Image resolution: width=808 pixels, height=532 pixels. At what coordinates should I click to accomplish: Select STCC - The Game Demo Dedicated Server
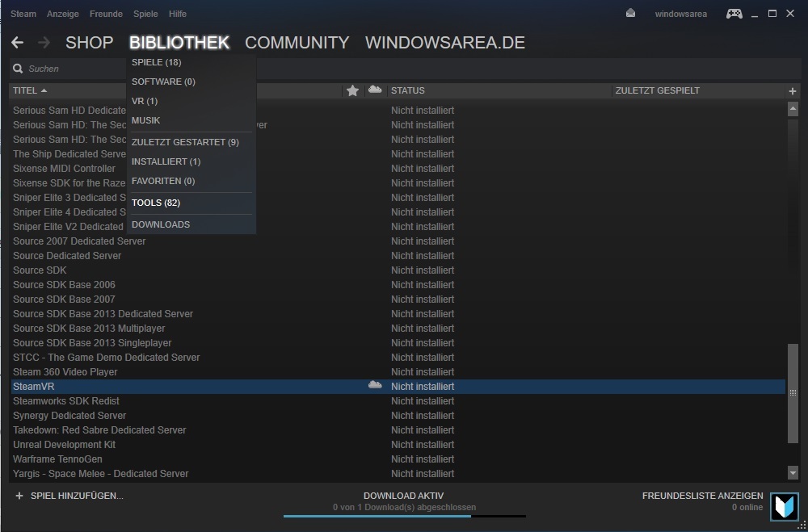pyautogui.click(x=398, y=358)
